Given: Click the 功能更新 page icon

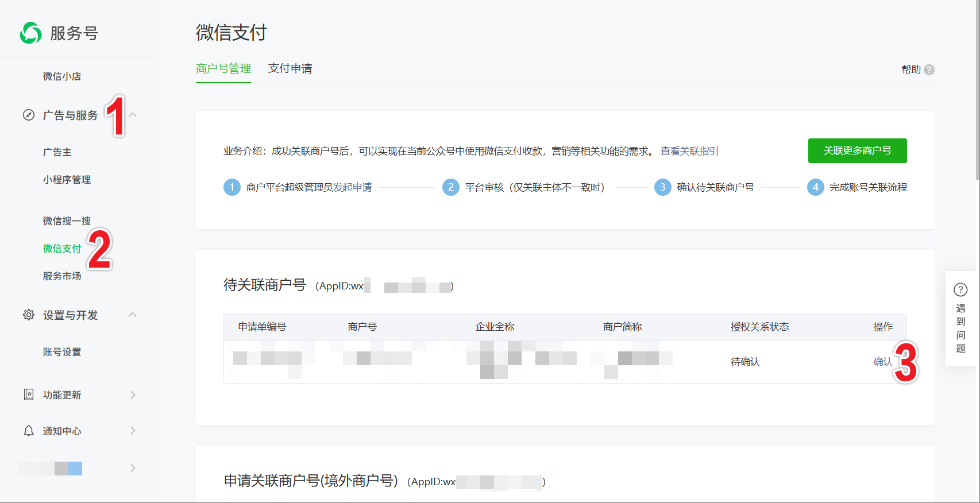Looking at the screenshot, I should pyautogui.click(x=29, y=394).
